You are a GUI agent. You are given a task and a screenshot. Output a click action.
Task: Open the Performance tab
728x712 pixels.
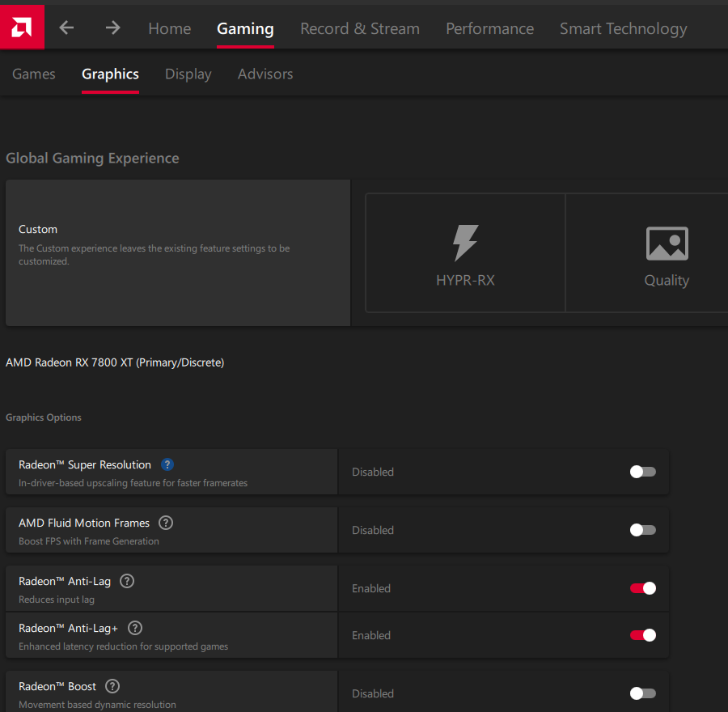point(490,29)
